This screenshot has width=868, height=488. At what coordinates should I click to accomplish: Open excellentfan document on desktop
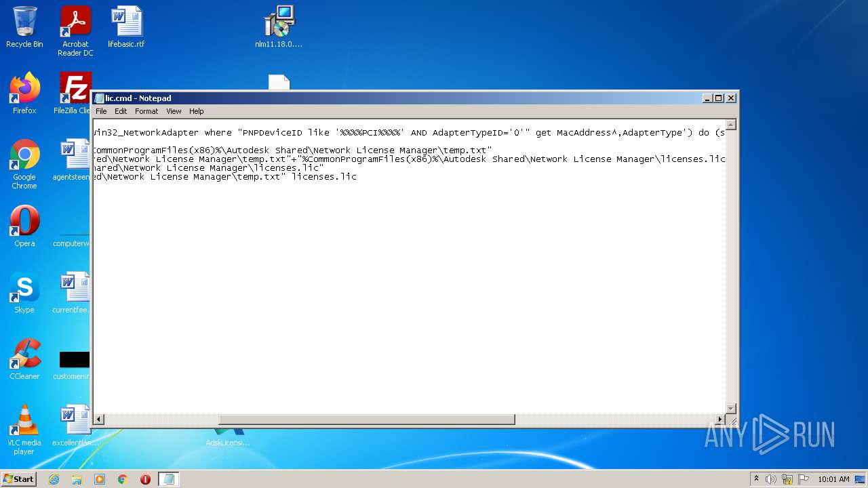75,426
